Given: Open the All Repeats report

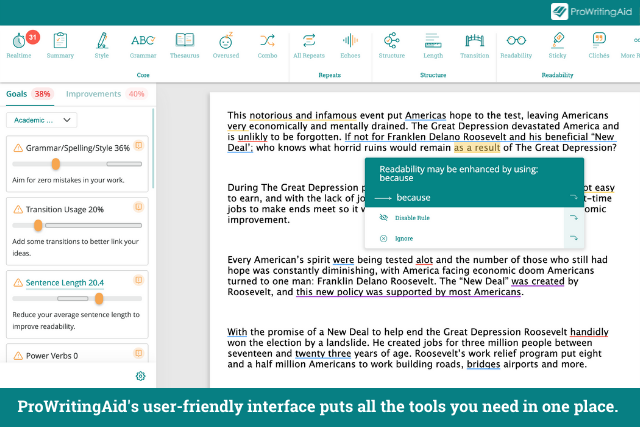Looking at the screenshot, I should (x=309, y=45).
